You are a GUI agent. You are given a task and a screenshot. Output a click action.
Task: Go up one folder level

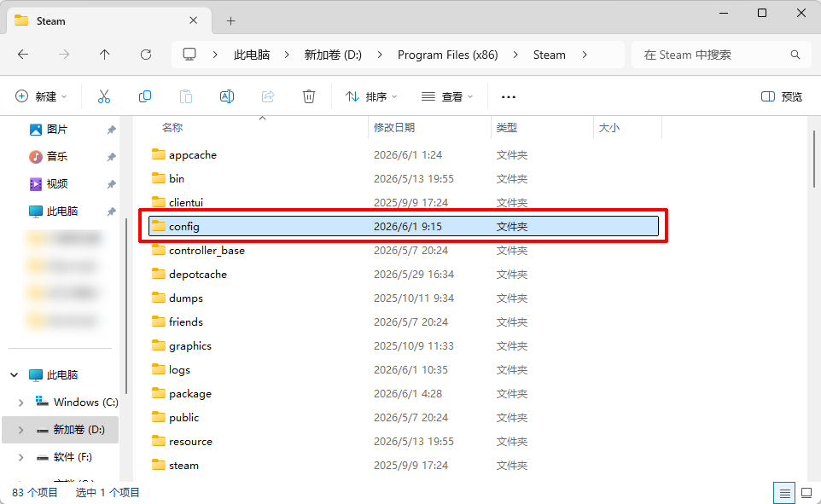coord(105,55)
